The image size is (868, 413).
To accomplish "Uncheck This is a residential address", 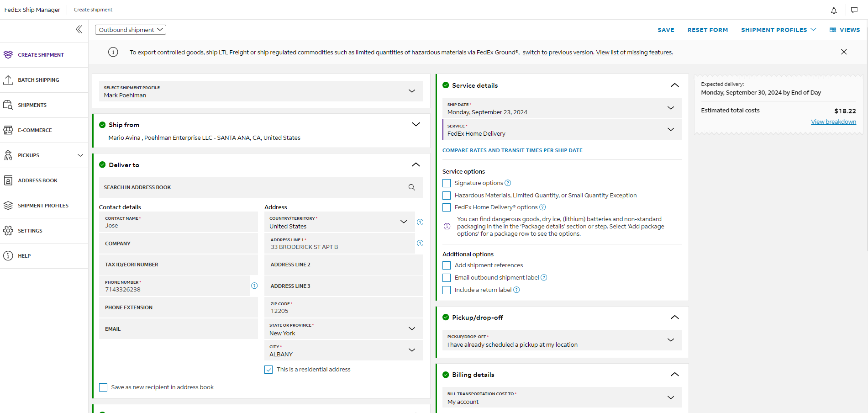I will (x=268, y=370).
